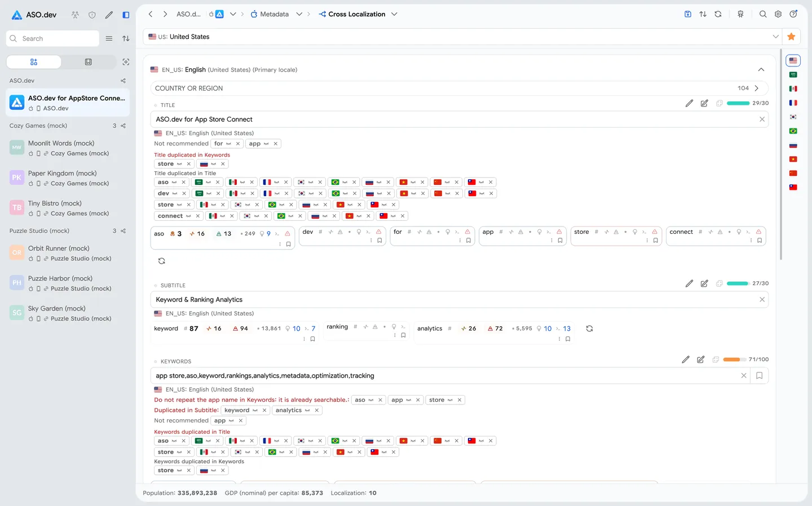Image resolution: width=812 pixels, height=506 pixels.
Task: Select Moonlit Words (mock) in the sidebar
Action: pos(68,148)
